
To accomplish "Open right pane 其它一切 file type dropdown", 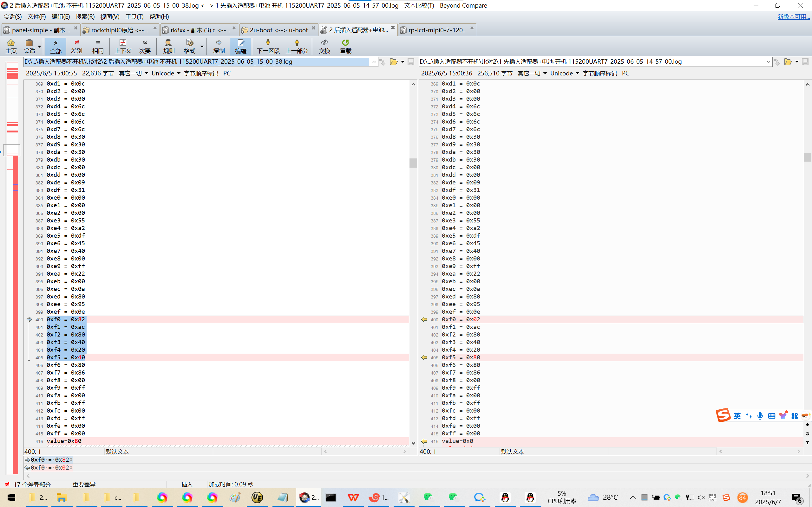I will pos(532,73).
